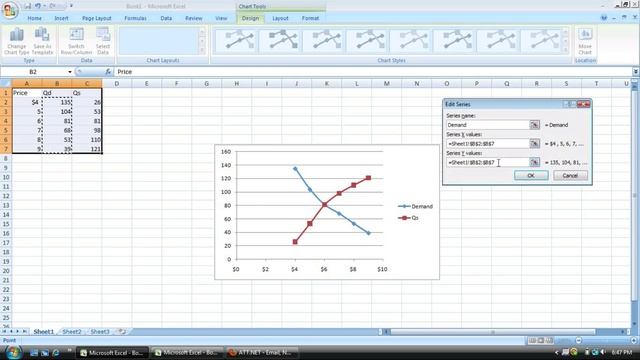Click Undo in quick access toolbar
This screenshot has height=360, width=640.
38,6
